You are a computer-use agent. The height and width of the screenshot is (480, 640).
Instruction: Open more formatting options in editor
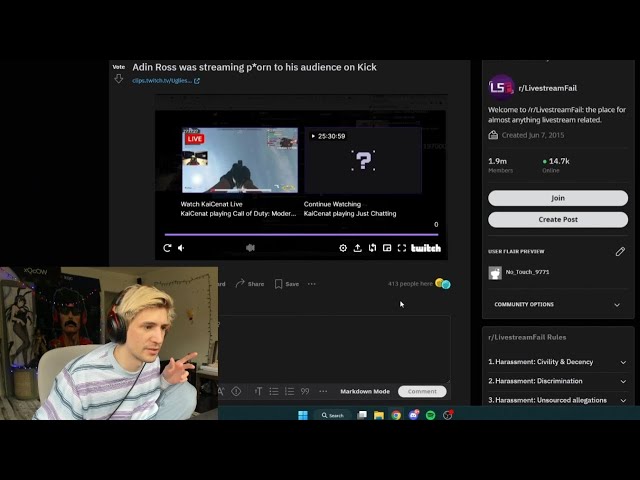click(323, 391)
